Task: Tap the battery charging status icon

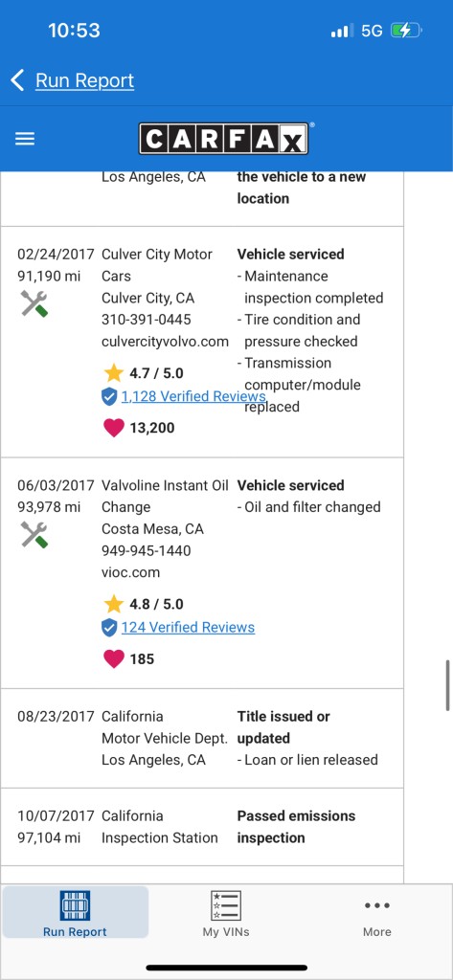Action: pyautogui.click(x=406, y=30)
